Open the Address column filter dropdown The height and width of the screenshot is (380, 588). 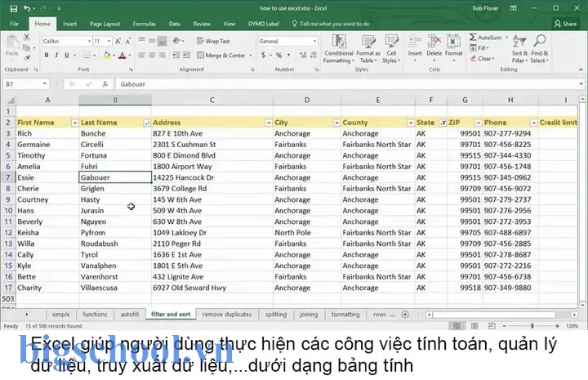(x=269, y=123)
